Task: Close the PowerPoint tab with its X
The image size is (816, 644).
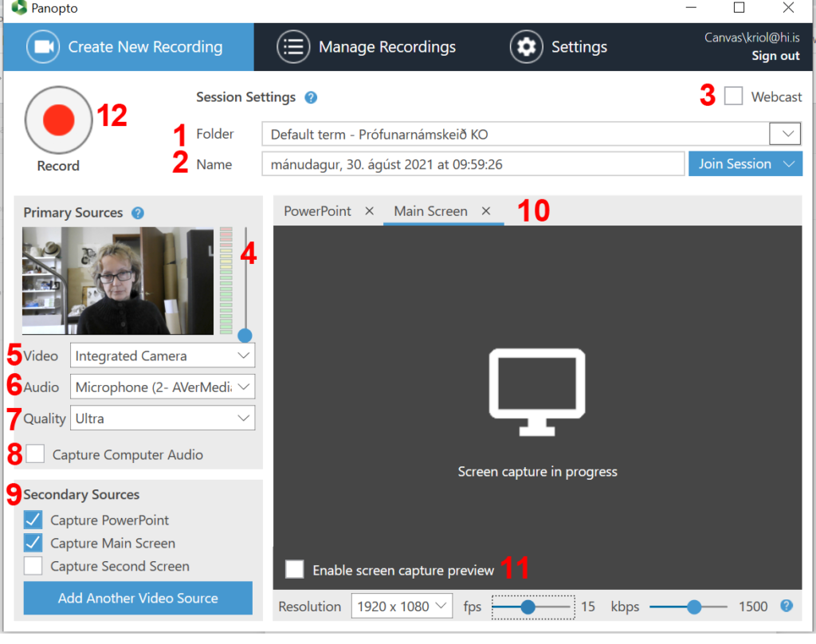Action: pyautogui.click(x=370, y=211)
